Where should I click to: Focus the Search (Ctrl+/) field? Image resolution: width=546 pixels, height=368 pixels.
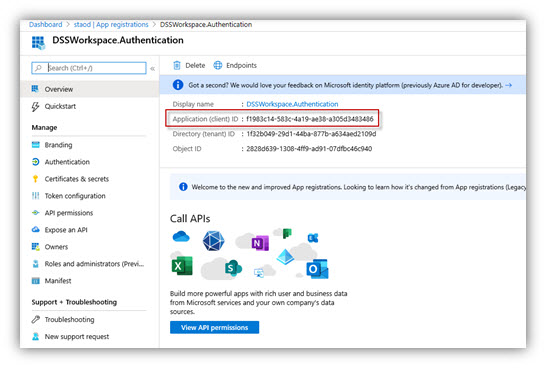click(89, 68)
